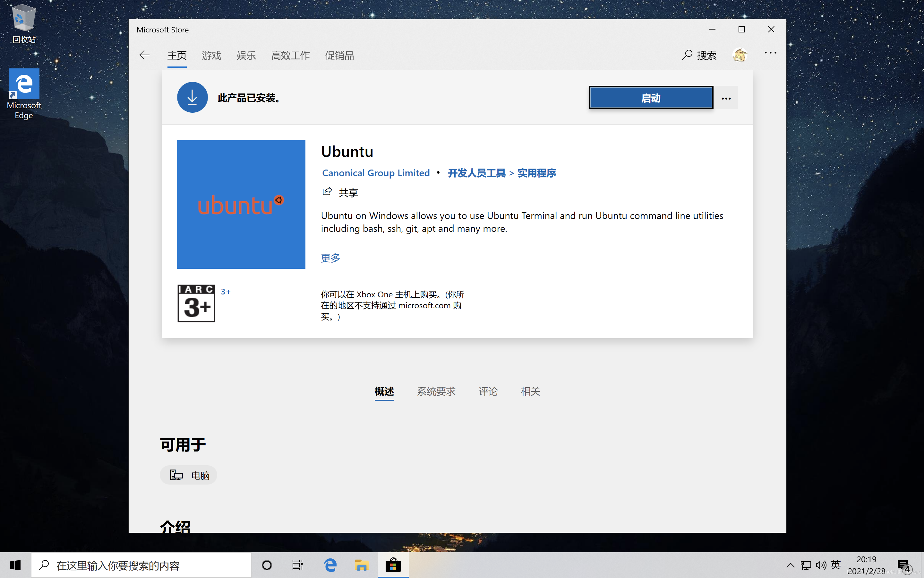Viewport: 924px width, 578px height.
Task: Open the 高效工作 tab
Action: coord(291,56)
